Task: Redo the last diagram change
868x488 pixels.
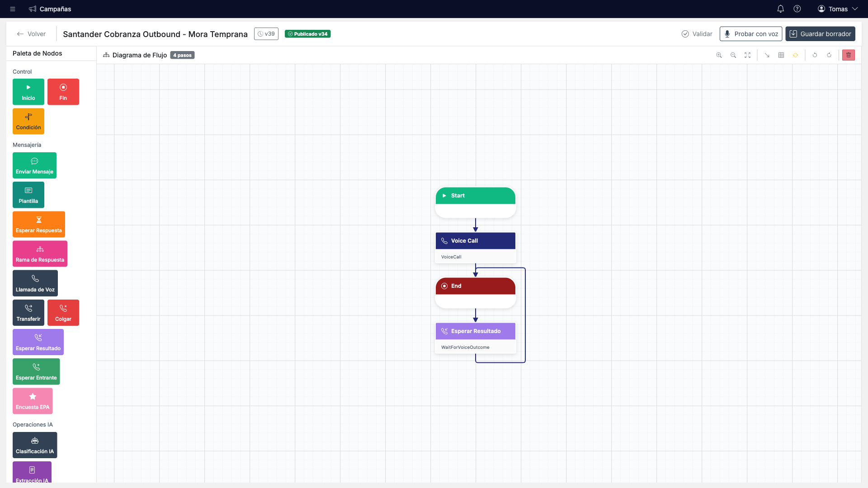Action: coord(829,55)
